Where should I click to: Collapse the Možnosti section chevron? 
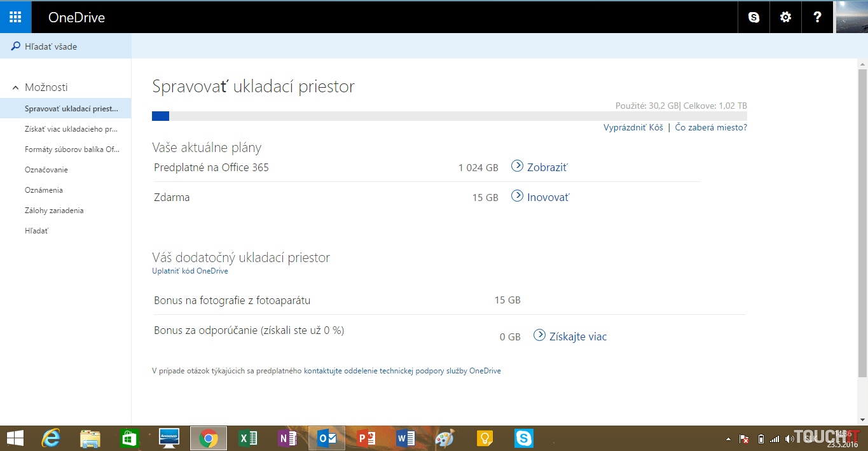[x=15, y=88]
